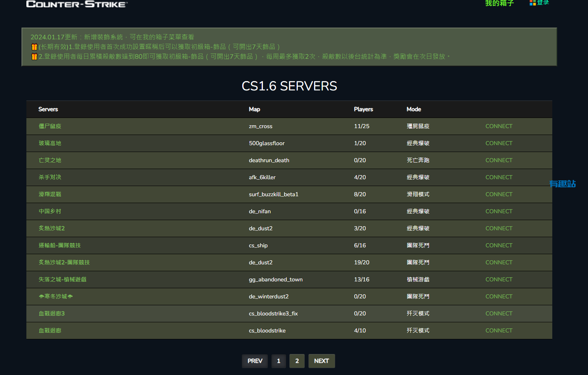
Task: Click the cs_bloodstrike3_fix map cell
Action: pos(274,313)
